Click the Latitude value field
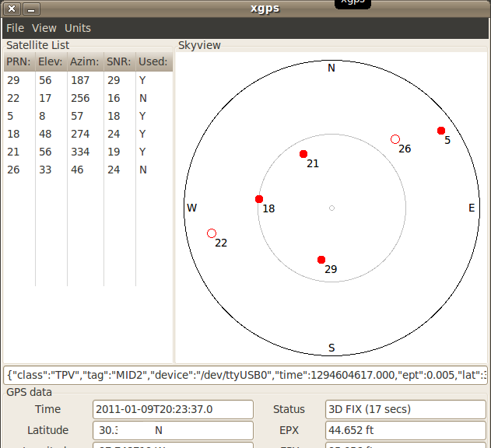The image size is (491, 448). pyautogui.click(x=173, y=430)
